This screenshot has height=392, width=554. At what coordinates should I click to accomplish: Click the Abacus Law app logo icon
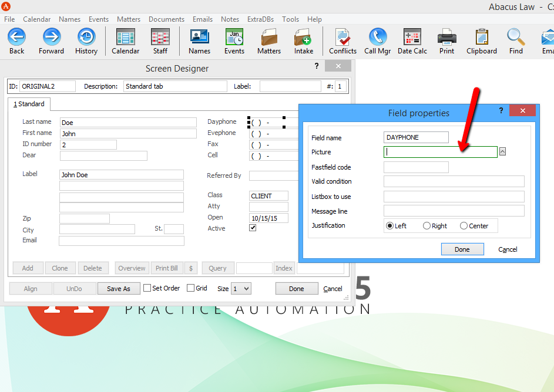tap(6, 6)
